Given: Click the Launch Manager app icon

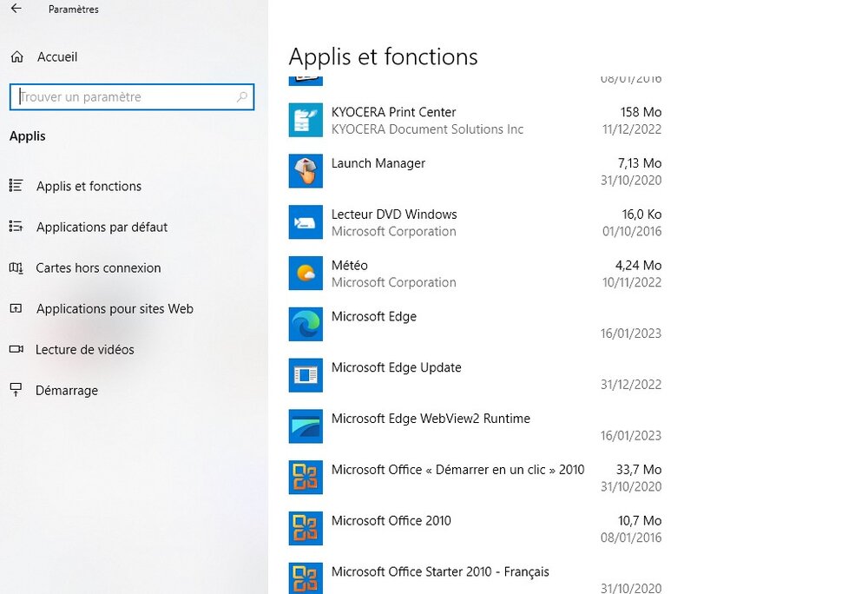Looking at the screenshot, I should [306, 171].
